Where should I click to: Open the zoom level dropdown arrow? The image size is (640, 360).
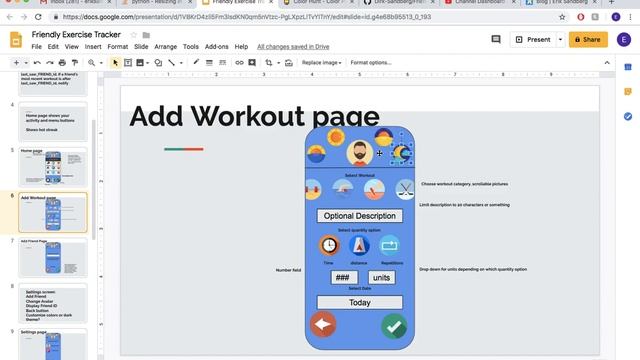pyautogui.click(x=101, y=63)
